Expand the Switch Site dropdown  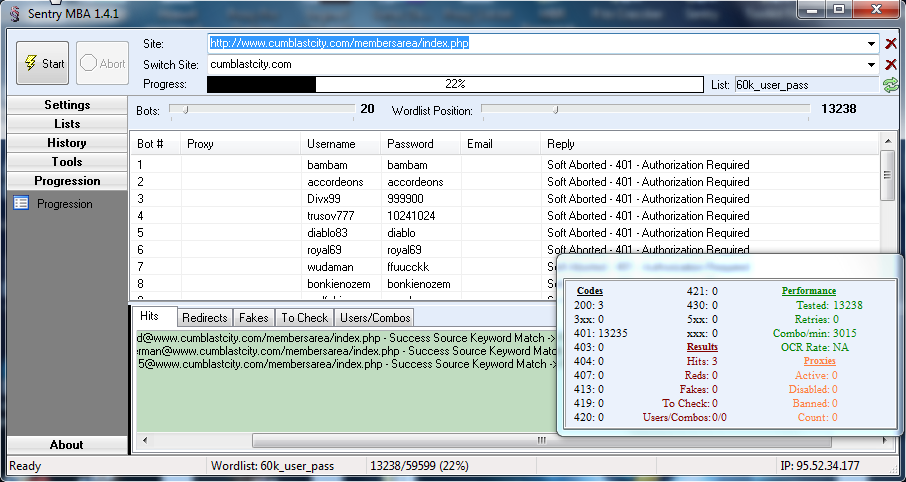point(873,64)
